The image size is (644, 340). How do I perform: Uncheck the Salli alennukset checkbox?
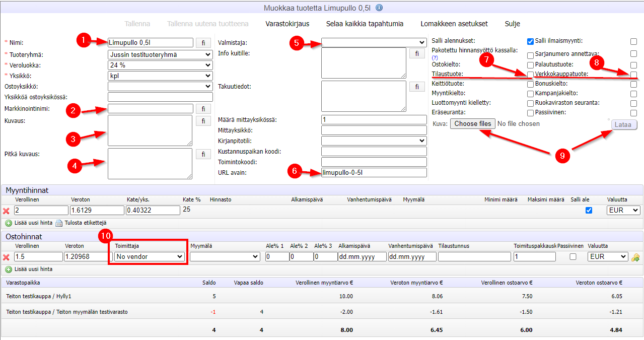tap(530, 41)
